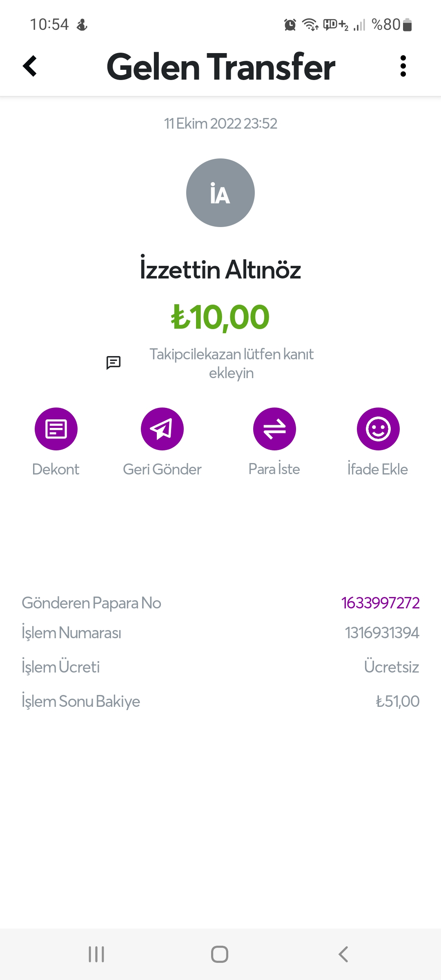Open the İA sender avatar

[220, 193]
